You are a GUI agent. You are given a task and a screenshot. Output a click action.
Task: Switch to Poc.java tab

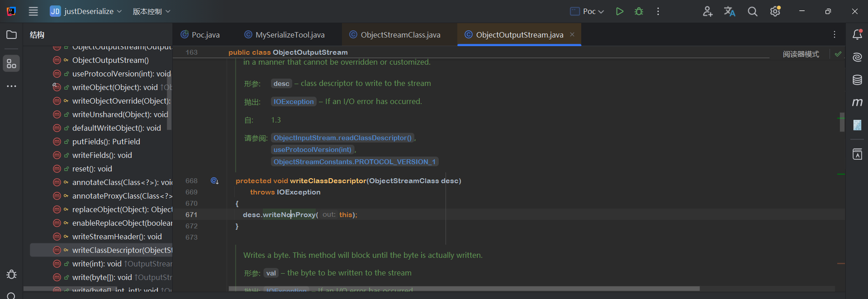coord(200,35)
